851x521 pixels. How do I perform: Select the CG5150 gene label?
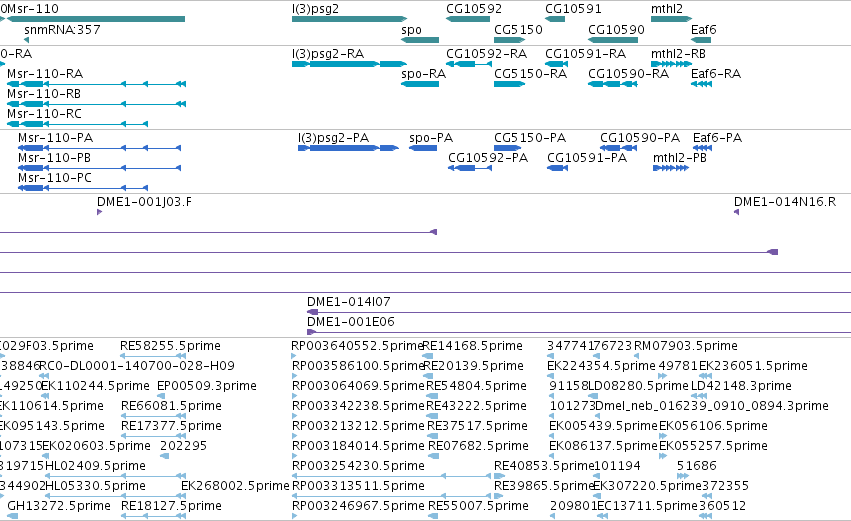tap(518, 30)
